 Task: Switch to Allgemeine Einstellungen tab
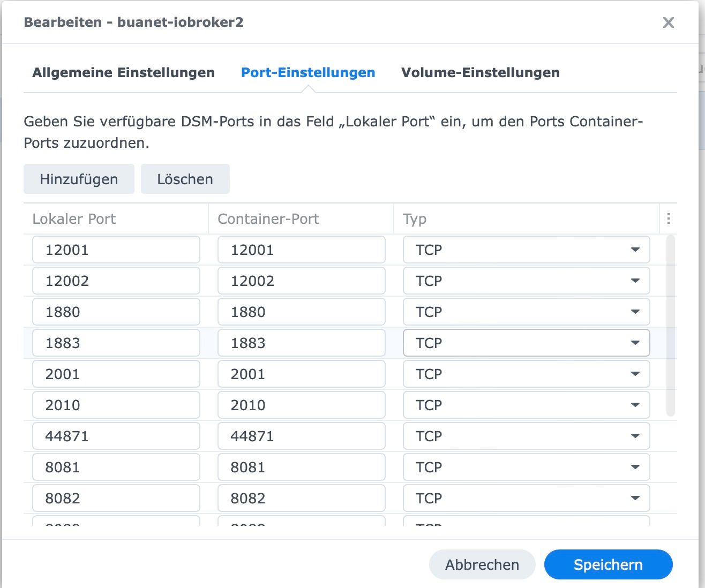click(x=123, y=73)
